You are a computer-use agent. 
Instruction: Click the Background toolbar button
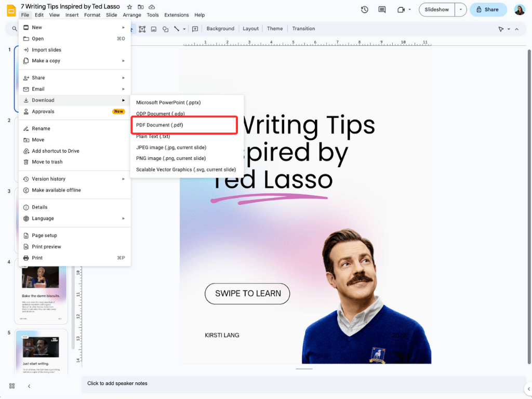click(220, 29)
